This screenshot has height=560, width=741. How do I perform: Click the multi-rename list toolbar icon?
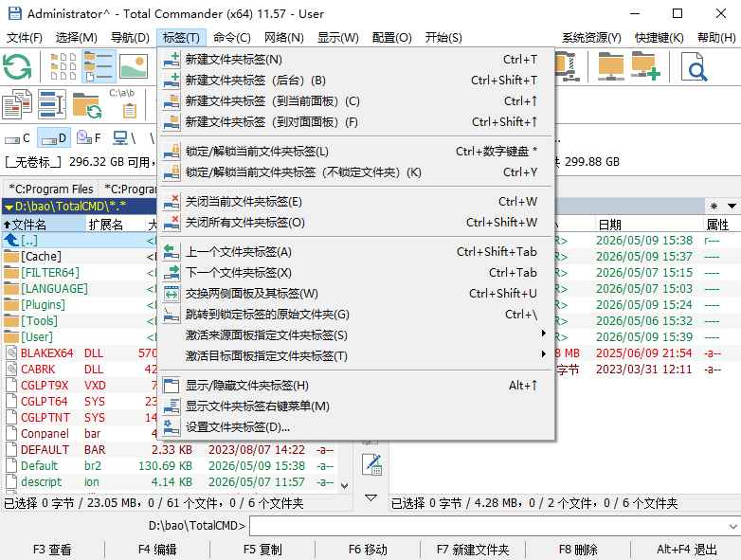click(51, 103)
